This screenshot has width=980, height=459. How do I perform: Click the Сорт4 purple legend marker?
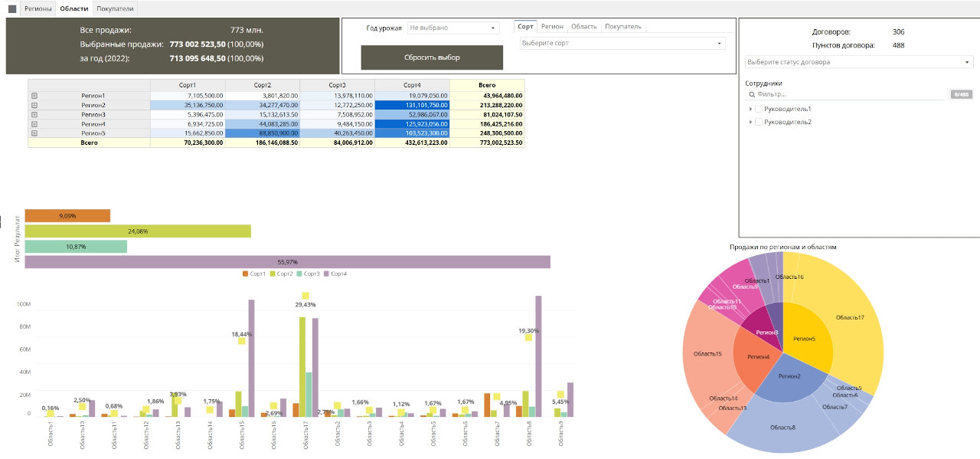pos(326,274)
